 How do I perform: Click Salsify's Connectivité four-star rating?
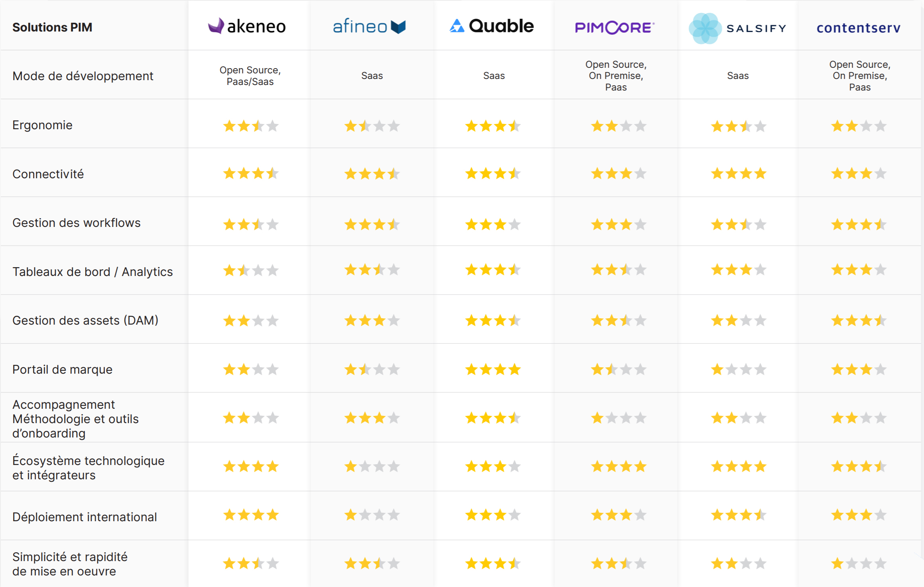(x=739, y=173)
